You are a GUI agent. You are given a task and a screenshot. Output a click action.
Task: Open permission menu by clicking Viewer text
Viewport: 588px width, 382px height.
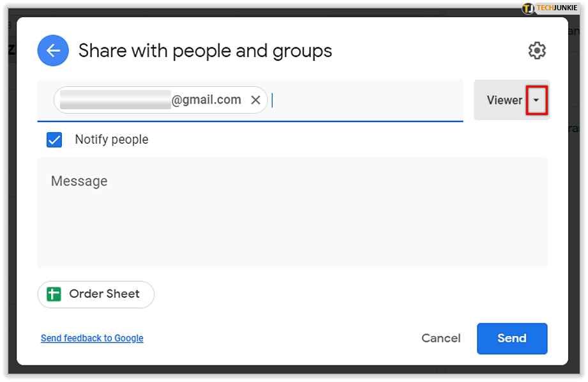click(504, 100)
